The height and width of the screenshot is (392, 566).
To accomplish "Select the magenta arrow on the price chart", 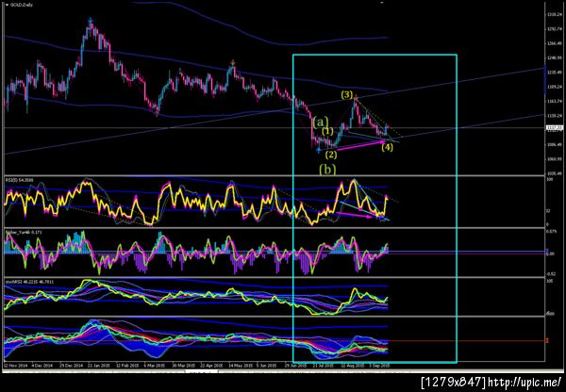I will [x=360, y=145].
